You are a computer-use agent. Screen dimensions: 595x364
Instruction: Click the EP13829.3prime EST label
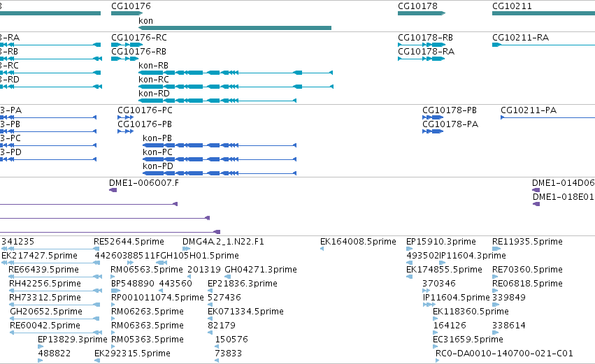(73, 340)
